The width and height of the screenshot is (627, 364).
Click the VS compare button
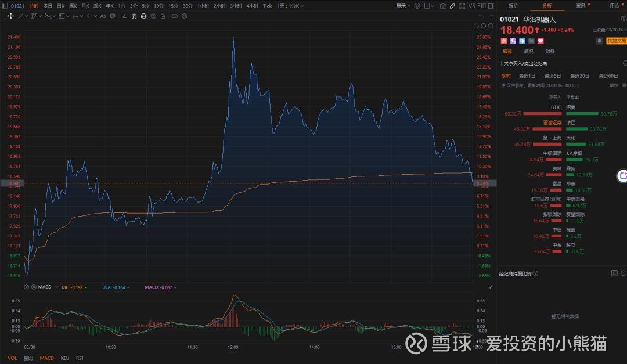point(472,6)
